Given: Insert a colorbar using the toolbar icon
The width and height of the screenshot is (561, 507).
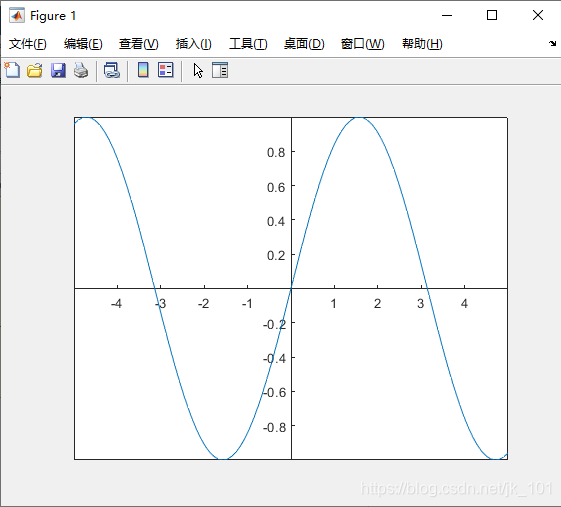Looking at the screenshot, I should point(143,70).
